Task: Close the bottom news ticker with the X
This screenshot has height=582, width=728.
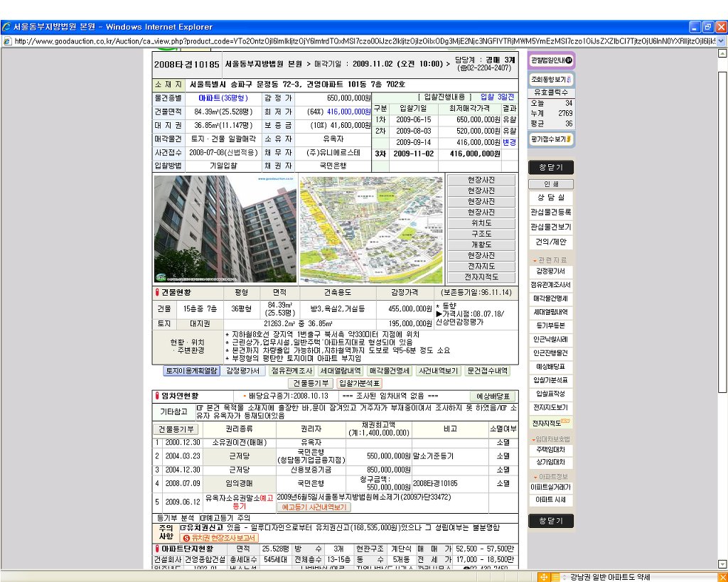Action: (x=722, y=576)
